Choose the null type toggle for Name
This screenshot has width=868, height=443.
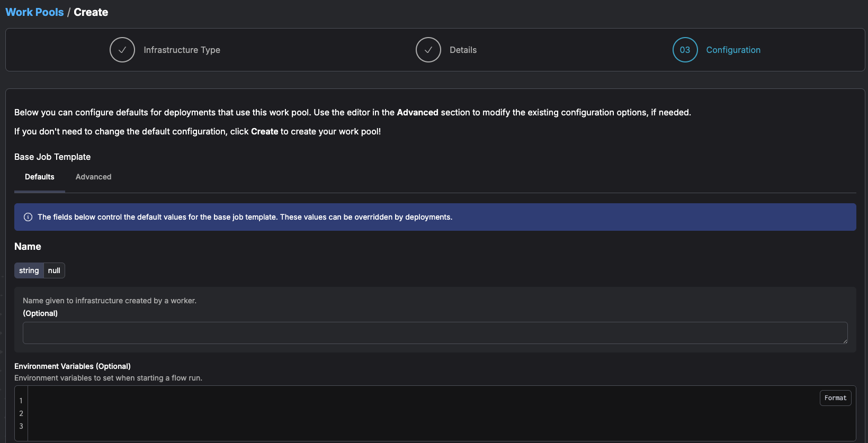tap(54, 270)
